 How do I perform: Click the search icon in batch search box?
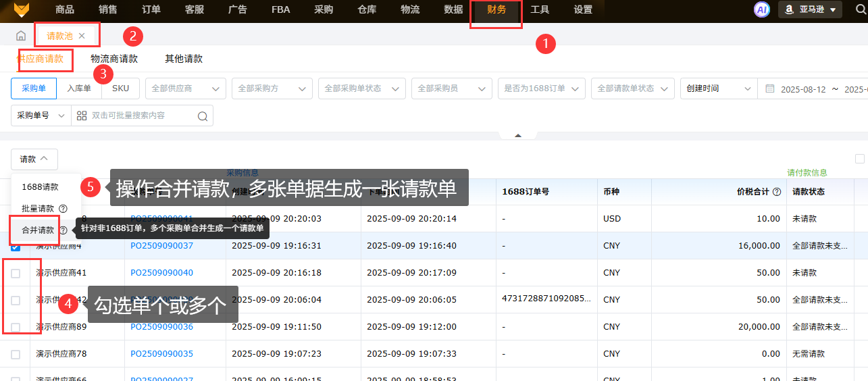coord(202,116)
